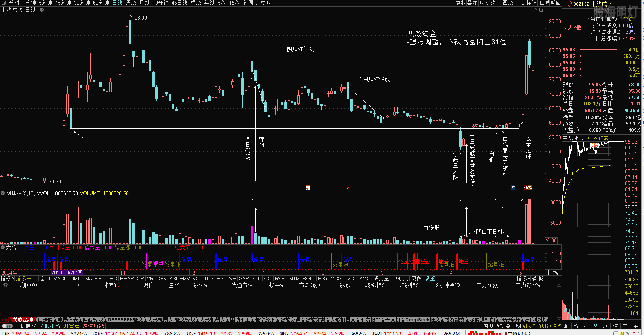Select the 筹 sidebar panel icon
The image size is (644, 335).
[636, 326]
